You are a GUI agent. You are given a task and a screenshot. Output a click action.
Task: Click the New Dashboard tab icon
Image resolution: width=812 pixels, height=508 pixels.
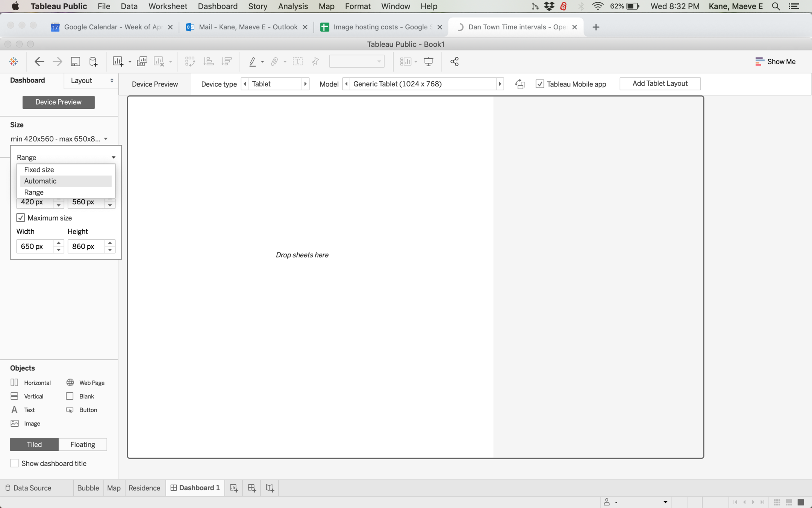coord(252,488)
